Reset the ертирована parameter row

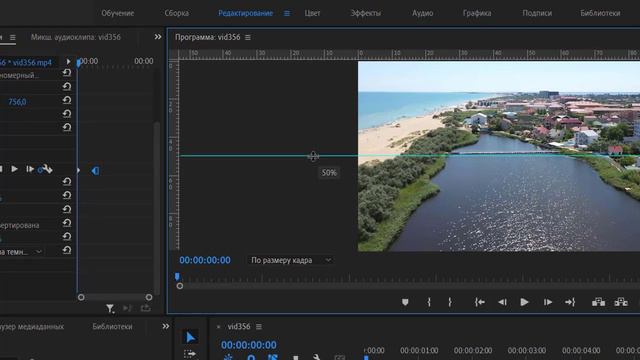tap(67, 223)
